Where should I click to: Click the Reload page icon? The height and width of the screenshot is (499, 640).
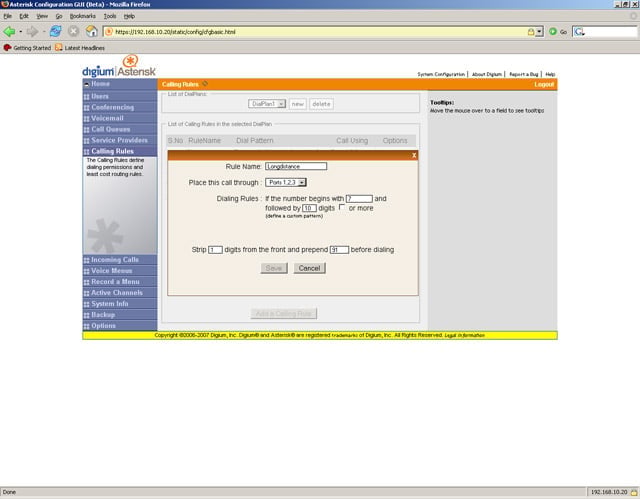pyautogui.click(x=56, y=31)
